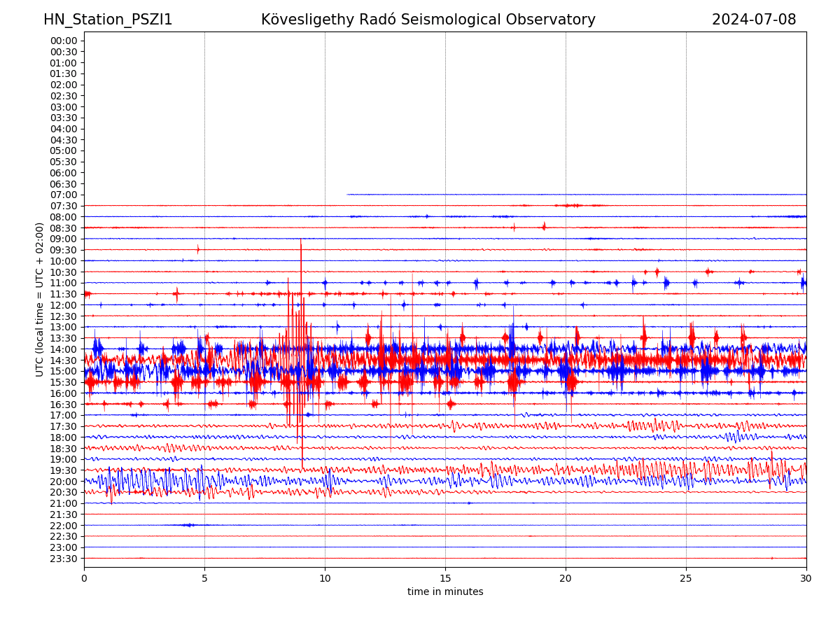Click the 'time in minutes' axis label
The width and height of the screenshot is (840, 630).
click(x=445, y=591)
